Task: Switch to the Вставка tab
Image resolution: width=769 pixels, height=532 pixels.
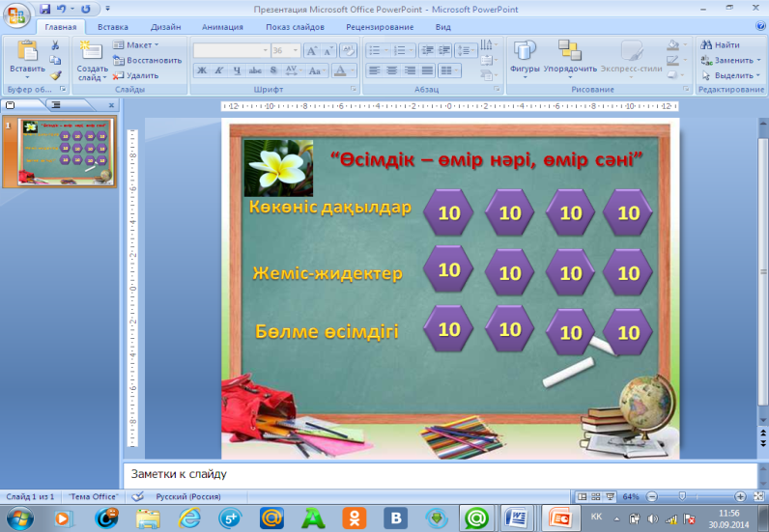Action: click(113, 27)
